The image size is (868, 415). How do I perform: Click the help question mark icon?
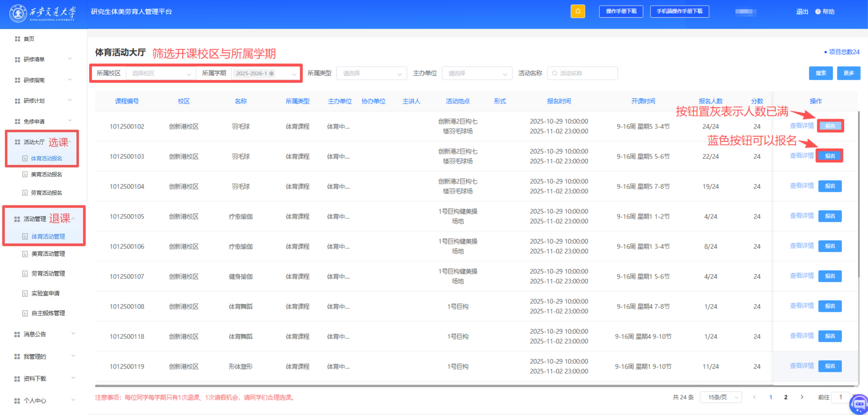tap(818, 12)
